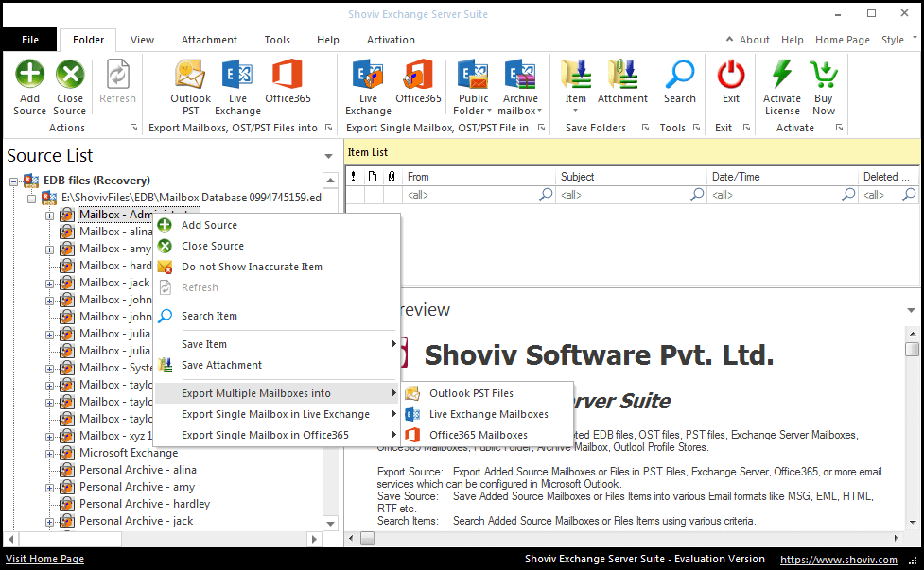Click the Outlook PST export icon
924x570 pixels.
point(190,74)
